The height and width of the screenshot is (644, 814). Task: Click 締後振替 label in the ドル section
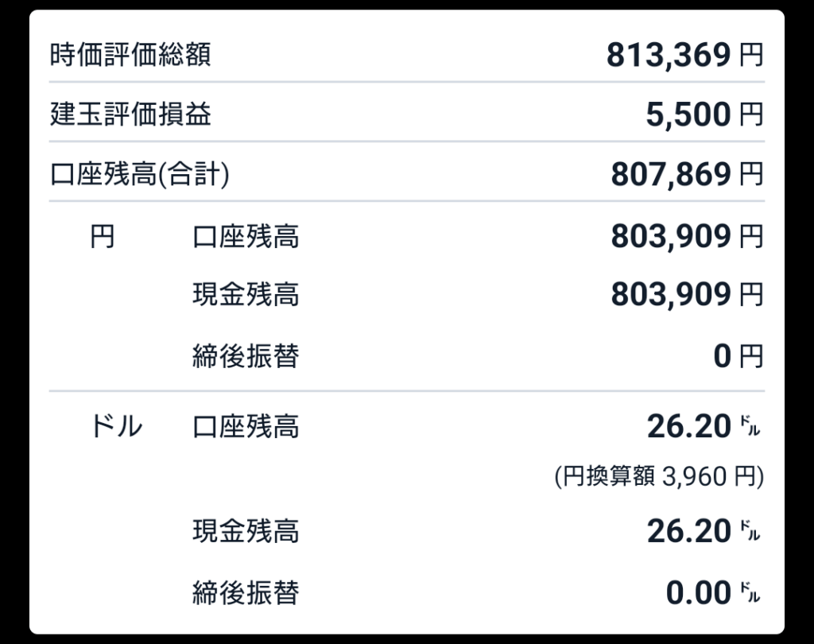tap(246, 592)
